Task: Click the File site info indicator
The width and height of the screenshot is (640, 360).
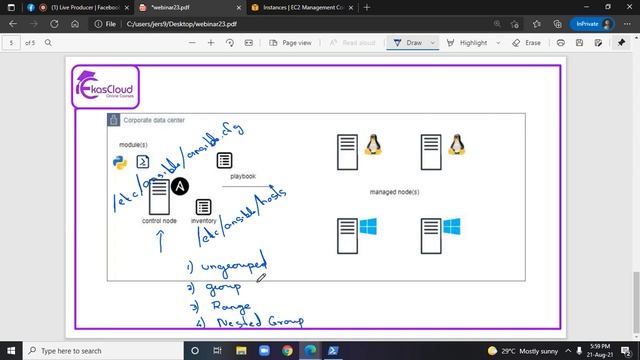Action: click(105, 24)
